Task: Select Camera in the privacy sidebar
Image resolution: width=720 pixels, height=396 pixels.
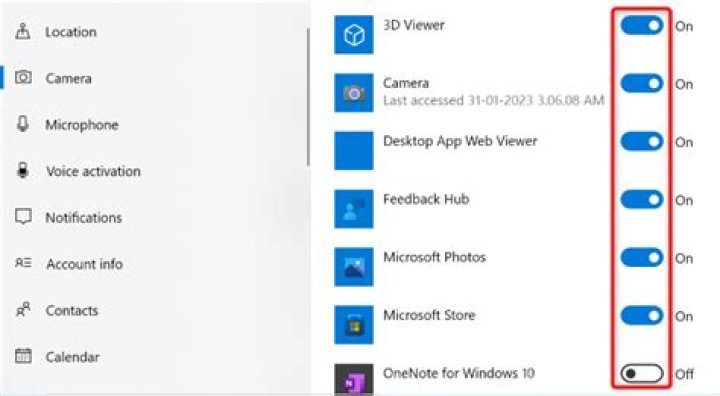Action: point(68,78)
